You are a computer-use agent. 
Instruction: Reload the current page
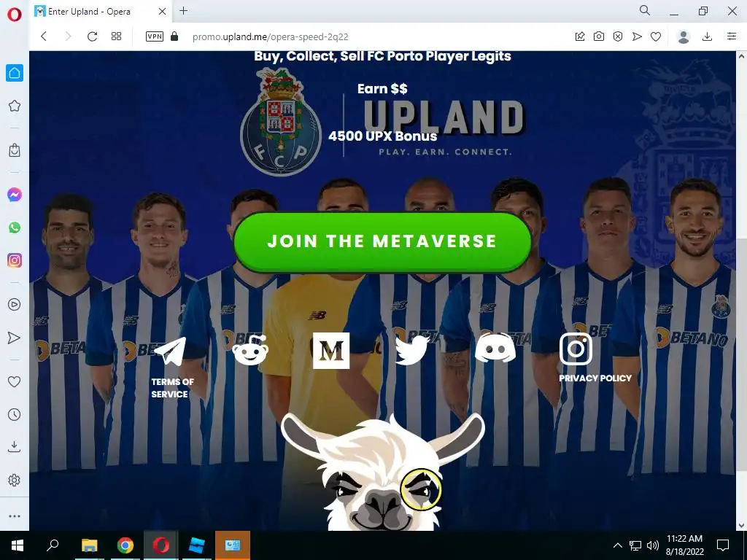(x=92, y=36)
